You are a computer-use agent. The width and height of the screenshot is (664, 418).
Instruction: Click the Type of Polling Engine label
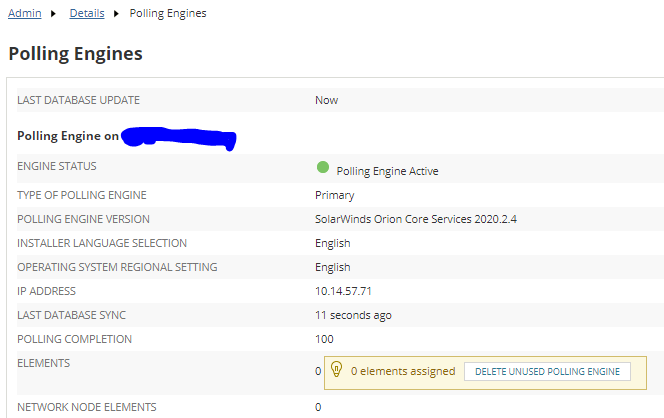point(82,195)
